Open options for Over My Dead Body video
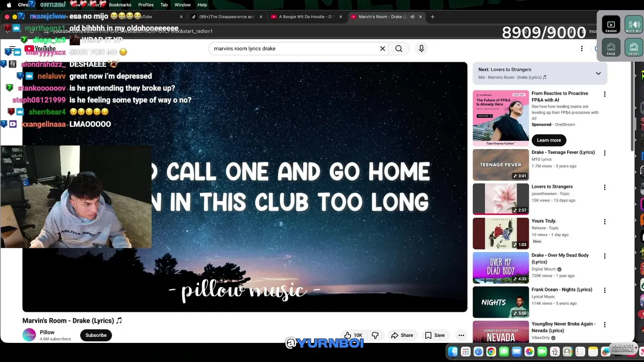644x362 pixels. click(605, 256)
